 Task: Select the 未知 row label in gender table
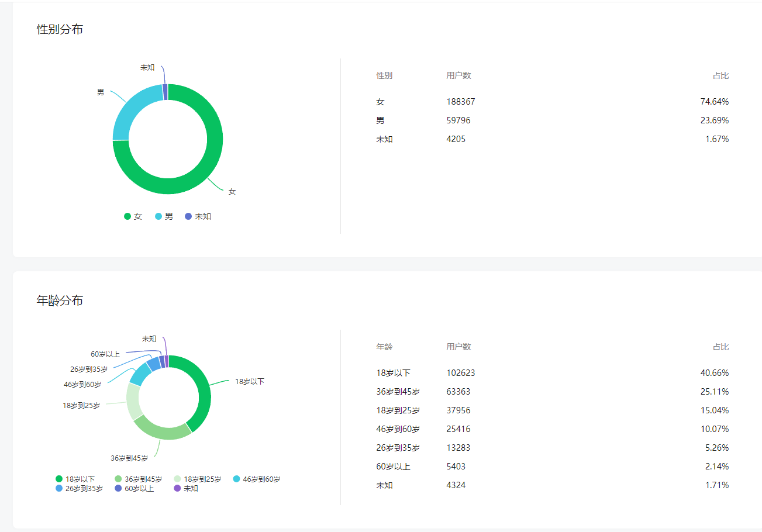(384, 139)
